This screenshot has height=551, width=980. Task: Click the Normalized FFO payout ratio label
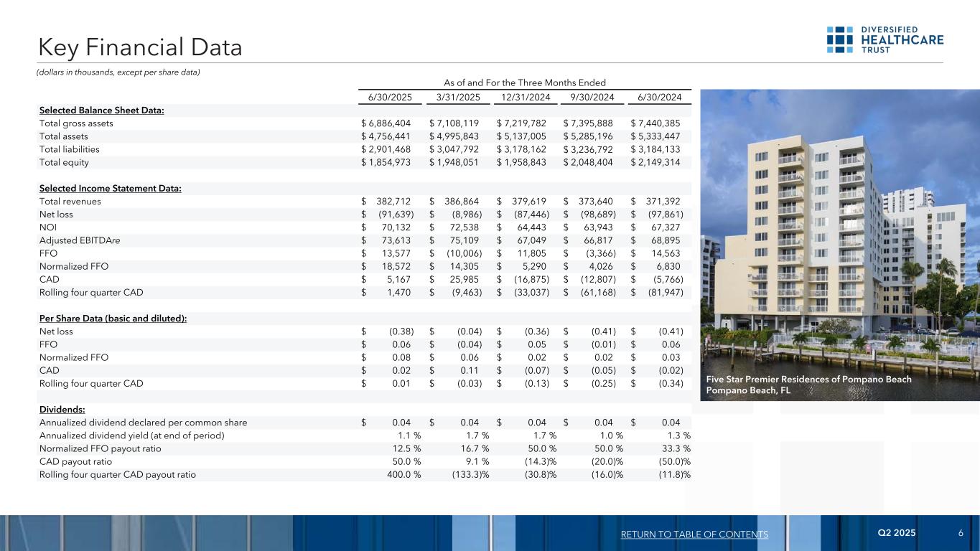click(101, 448)
